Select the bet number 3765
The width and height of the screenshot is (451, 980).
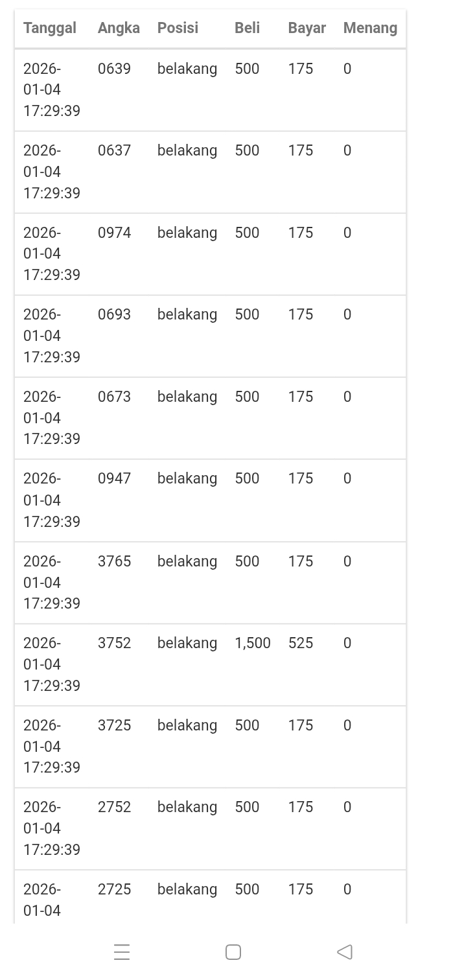(x=114, y=561)
